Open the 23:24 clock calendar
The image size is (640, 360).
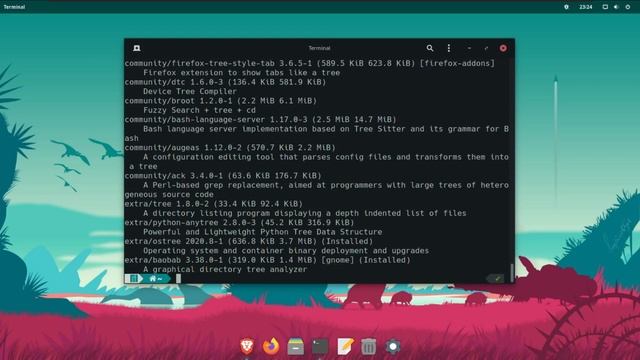[586, 7]
